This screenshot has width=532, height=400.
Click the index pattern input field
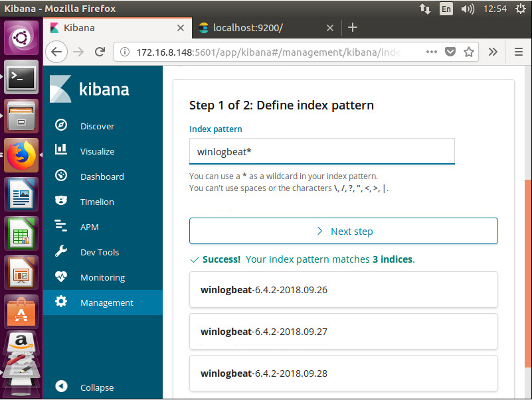coord(321,151)
